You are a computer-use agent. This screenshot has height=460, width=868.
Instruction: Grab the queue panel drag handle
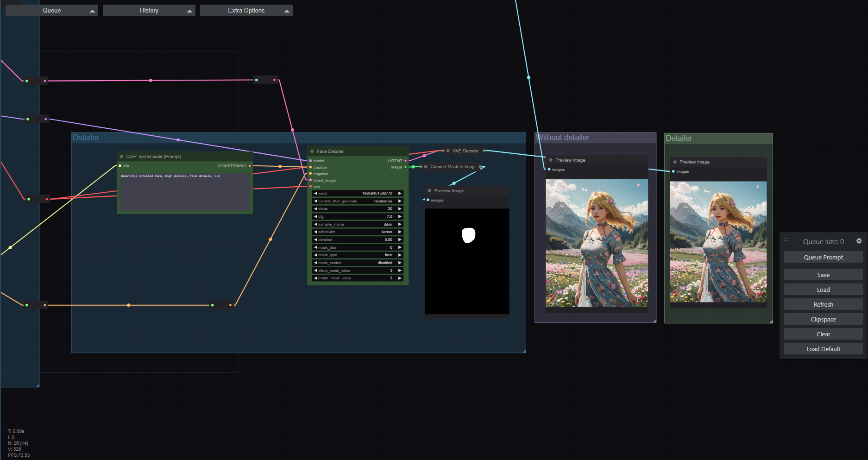(x=786, y=241)
